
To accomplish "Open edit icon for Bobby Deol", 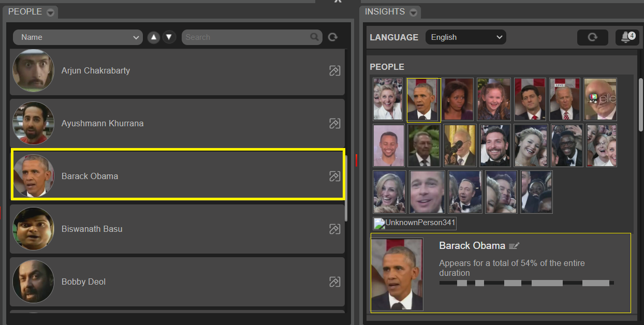I will click(x=335, y=282).
